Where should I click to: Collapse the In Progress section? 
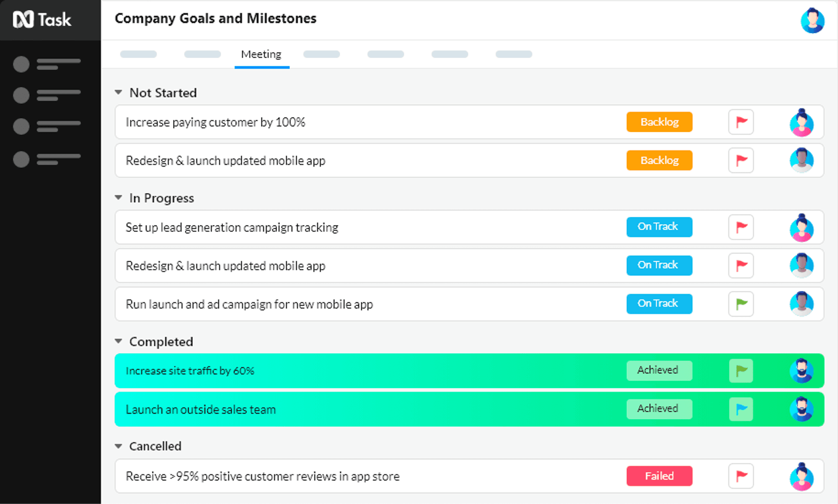coord(119,198)
